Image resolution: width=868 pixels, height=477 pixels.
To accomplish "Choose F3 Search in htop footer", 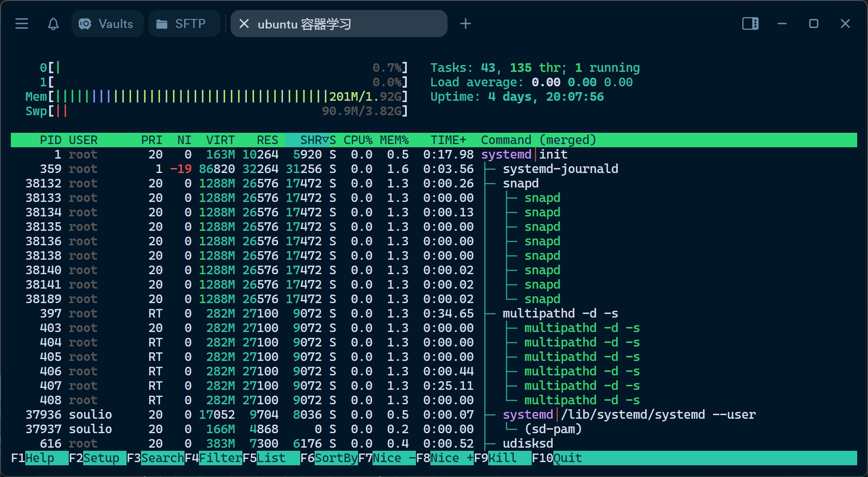I will (x=156, y=458).
